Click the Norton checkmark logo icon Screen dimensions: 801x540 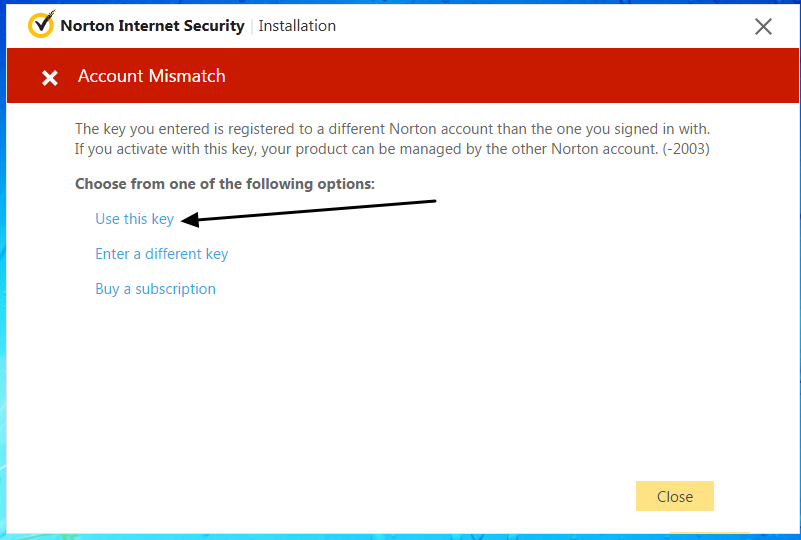[x=41, y=25]
